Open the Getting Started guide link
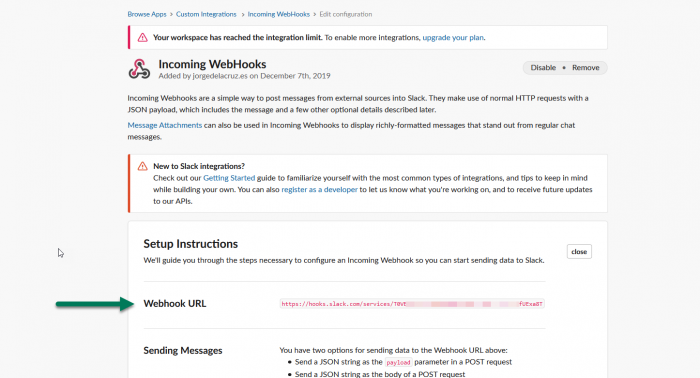Image resolution: width=700 pixels, height=378 pixels. point(229,178)
